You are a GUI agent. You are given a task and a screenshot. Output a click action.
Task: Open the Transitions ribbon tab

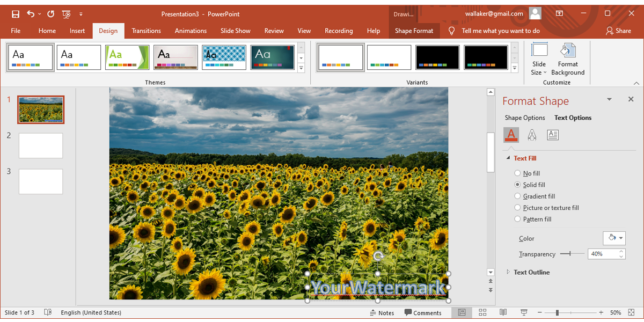point(146,31)
